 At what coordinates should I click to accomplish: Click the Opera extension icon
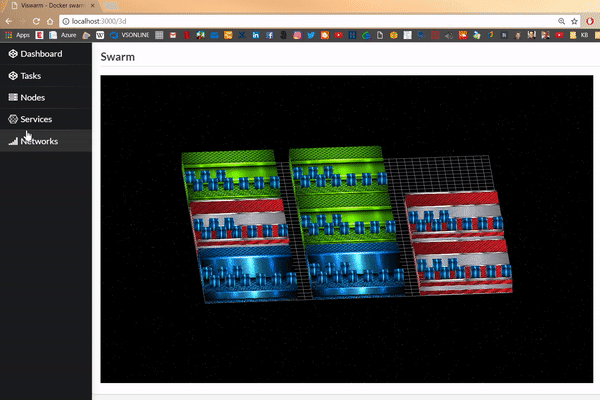click(x=590, y=21)
